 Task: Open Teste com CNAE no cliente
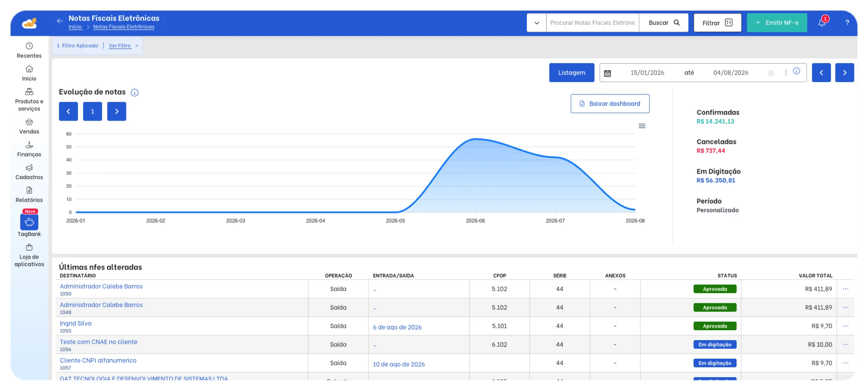[99, 342]
